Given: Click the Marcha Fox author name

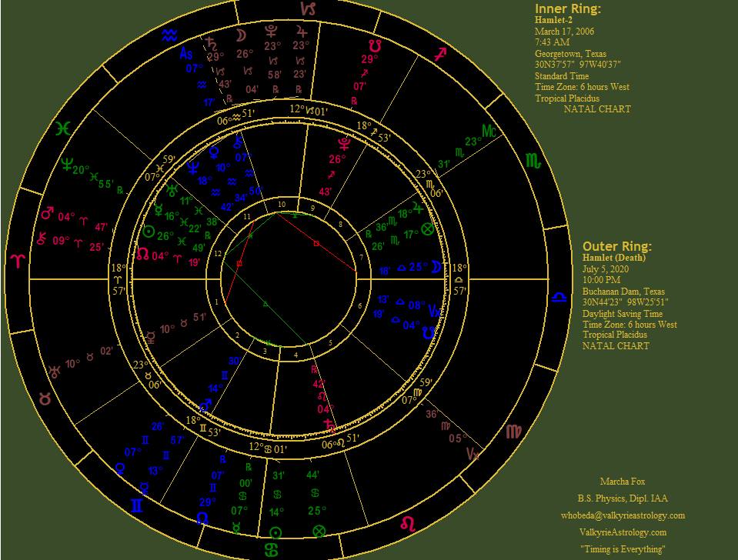Looking at the screenshot, I should (x=623, y=482).
